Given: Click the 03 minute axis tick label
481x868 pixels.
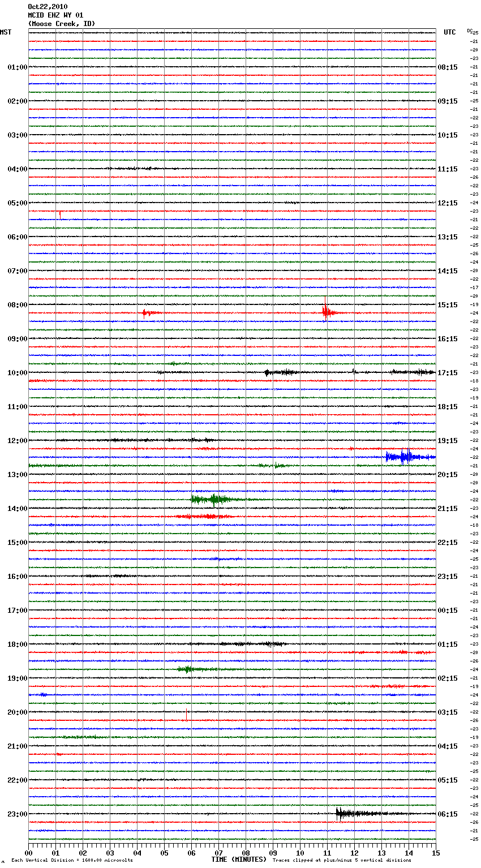Looking at the screenshot, I should 110,853.
